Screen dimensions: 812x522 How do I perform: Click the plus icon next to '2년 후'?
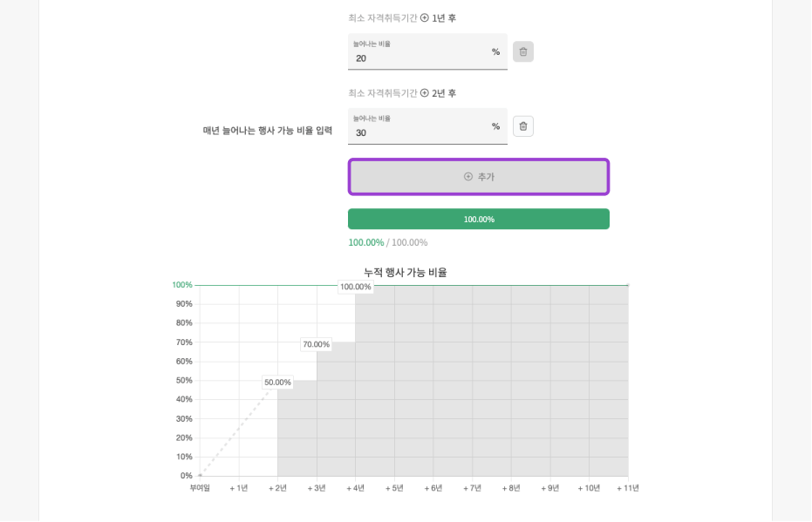point(425,92)
